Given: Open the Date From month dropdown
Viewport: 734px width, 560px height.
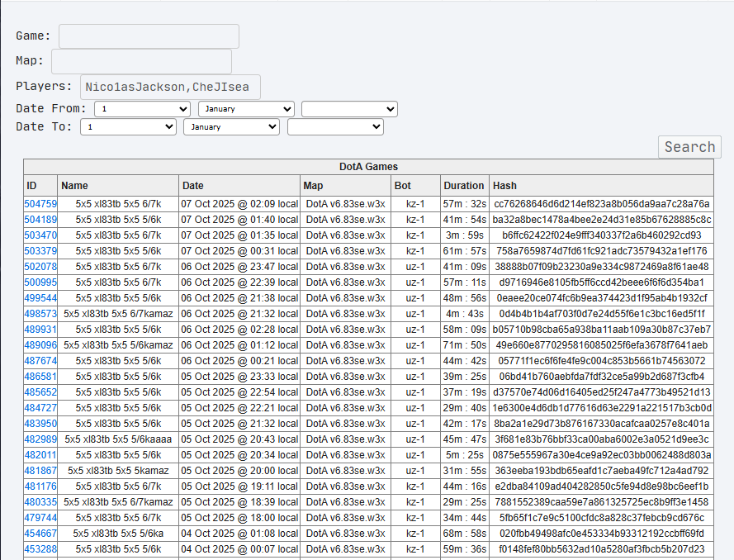Looking at the screenshot, I should 246,109.
